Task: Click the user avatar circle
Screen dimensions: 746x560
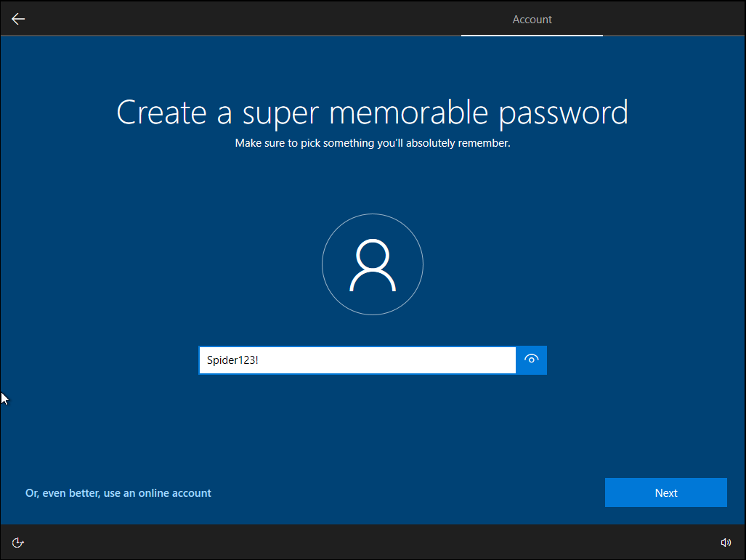Action: coord(373,264)
